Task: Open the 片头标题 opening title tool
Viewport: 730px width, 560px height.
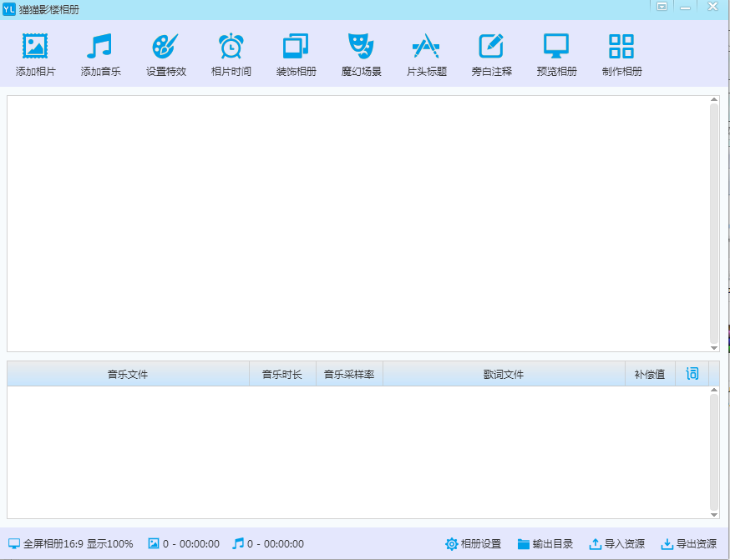Action: [x=425, y=54]
